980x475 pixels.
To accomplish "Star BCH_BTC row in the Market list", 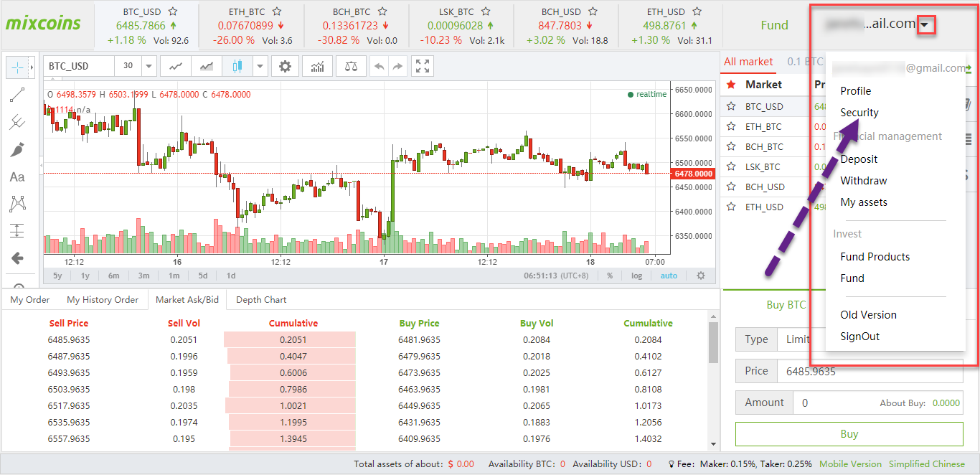I will click(731, 146).
